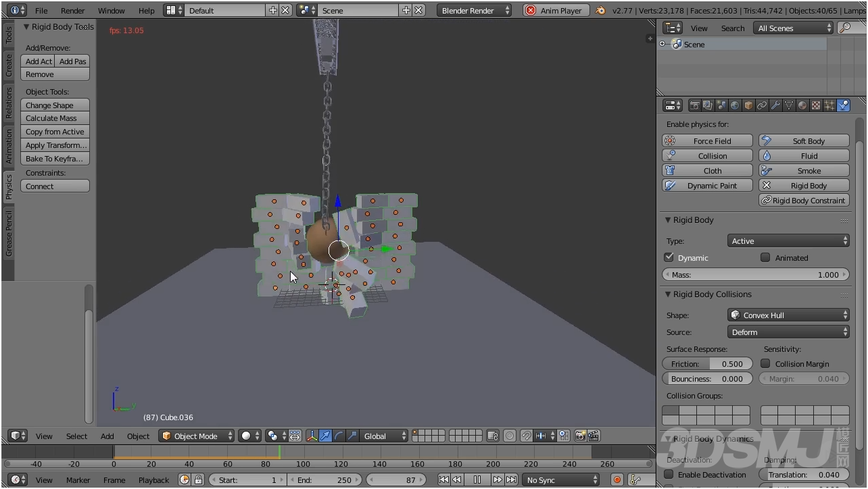Click the Bake To Keyframes button
Screen dimensions: 868x489
55,159
